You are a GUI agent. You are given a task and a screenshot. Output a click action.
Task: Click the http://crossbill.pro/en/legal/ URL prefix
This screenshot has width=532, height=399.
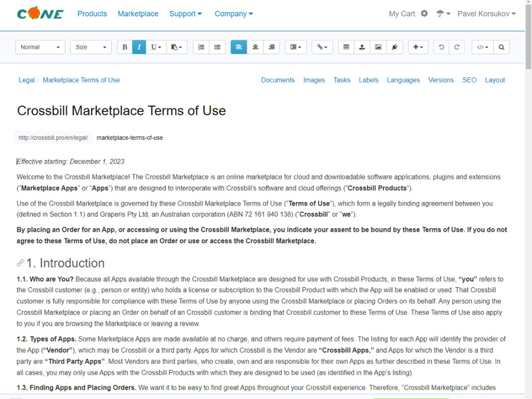coord(53,138)
